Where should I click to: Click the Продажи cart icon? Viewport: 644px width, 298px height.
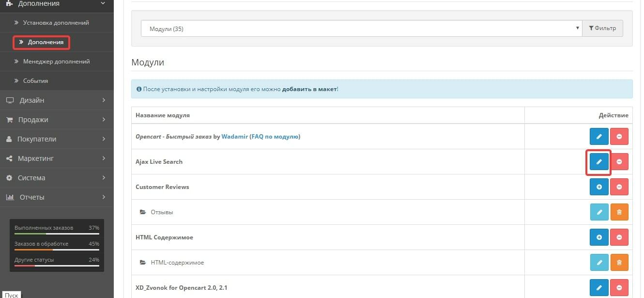pos(9,120)
